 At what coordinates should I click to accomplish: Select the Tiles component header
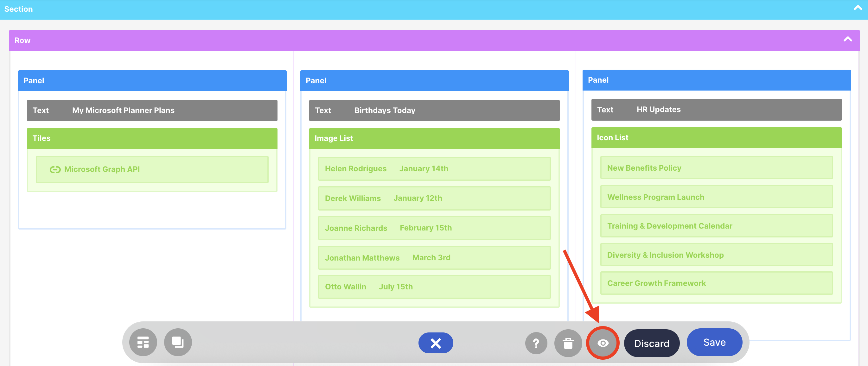(152, 138)
